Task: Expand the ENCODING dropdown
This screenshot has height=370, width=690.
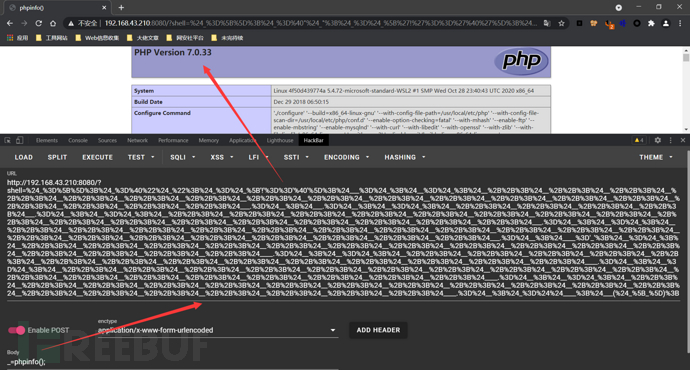Action: 346,157
